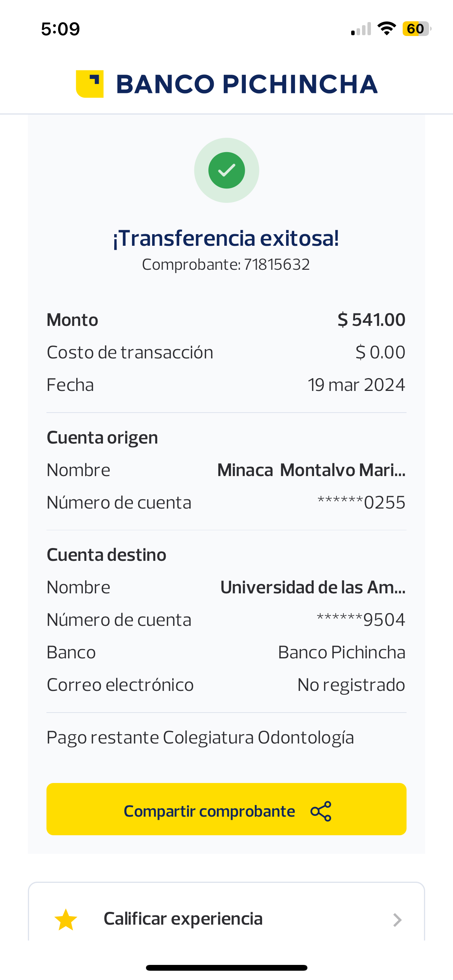Tap the green success checkmark icon
Viewport: 453px width, 980px height.
[226, 170]
